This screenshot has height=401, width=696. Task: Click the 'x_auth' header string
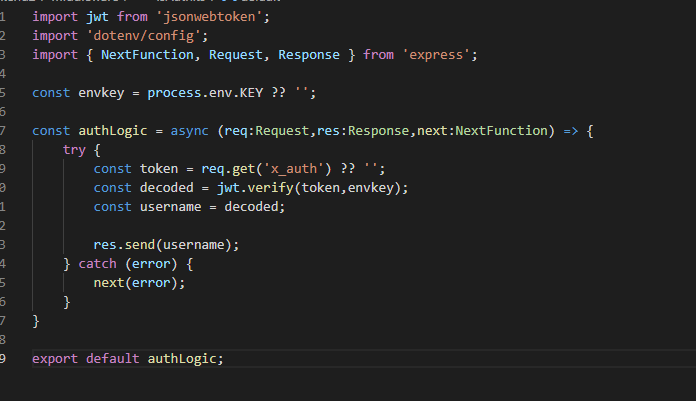[294, 169]
